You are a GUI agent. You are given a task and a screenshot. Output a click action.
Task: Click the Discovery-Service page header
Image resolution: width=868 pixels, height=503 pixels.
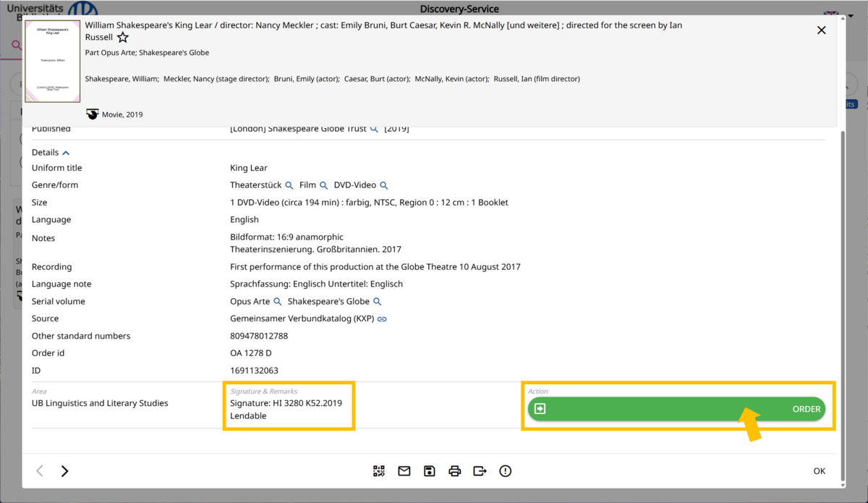(459, 9)
